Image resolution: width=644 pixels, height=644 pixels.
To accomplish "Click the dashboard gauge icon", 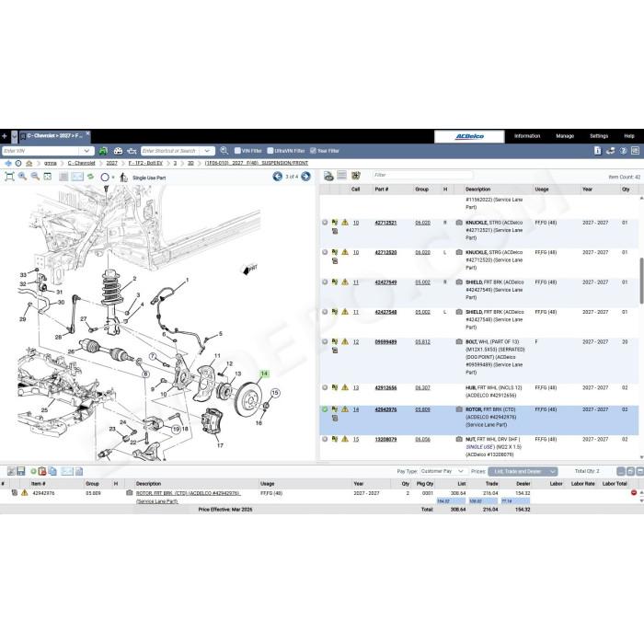I will tap(118, 151).
